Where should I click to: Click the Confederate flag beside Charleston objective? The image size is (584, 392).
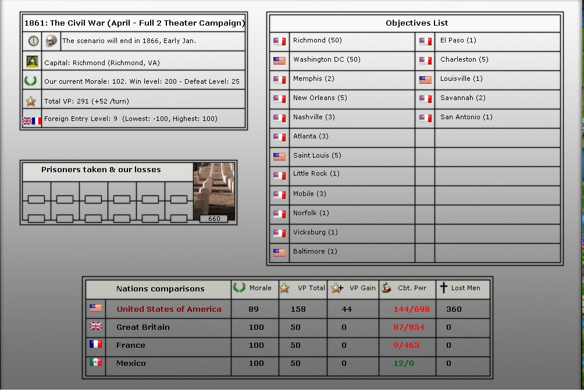(425, 60)
